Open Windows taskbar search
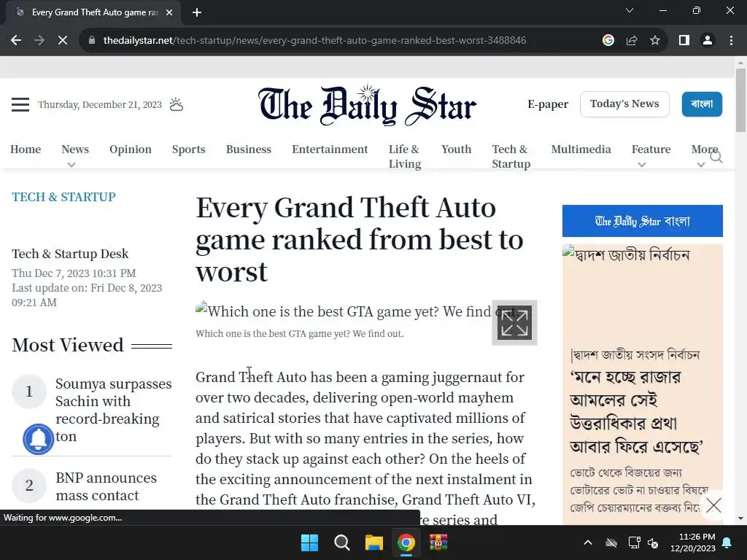This screenshot has width=747, height=560. pos(341,542)
